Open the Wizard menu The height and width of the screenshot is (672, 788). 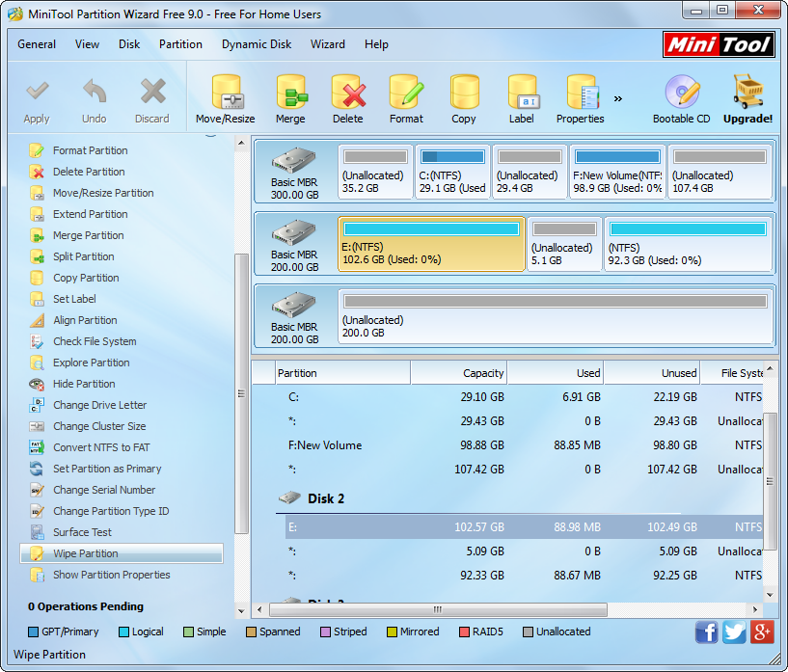[327, 44]
